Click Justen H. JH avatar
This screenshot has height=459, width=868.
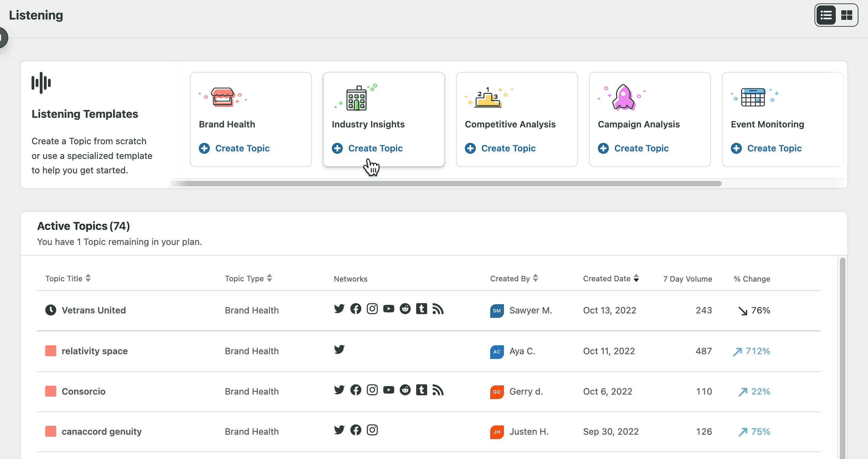tap(497, 432)
